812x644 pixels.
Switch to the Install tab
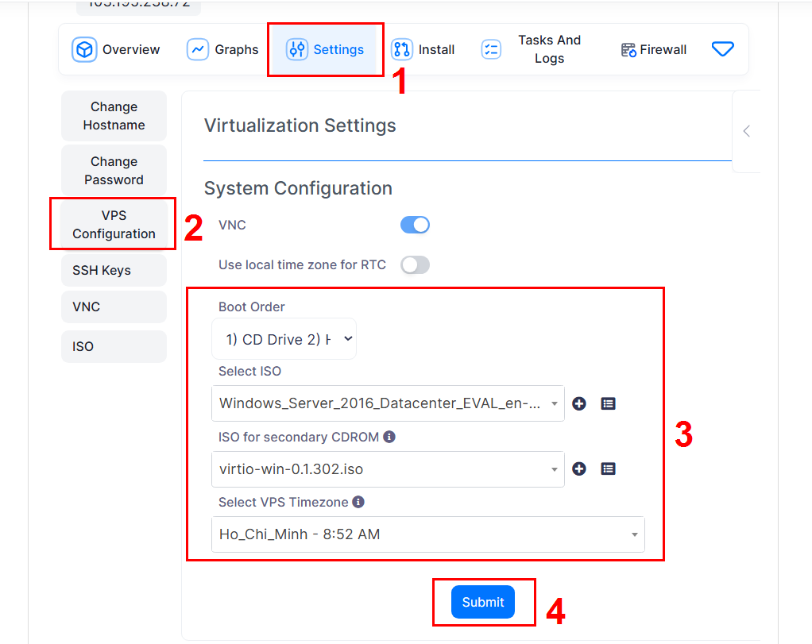[423, 50]
